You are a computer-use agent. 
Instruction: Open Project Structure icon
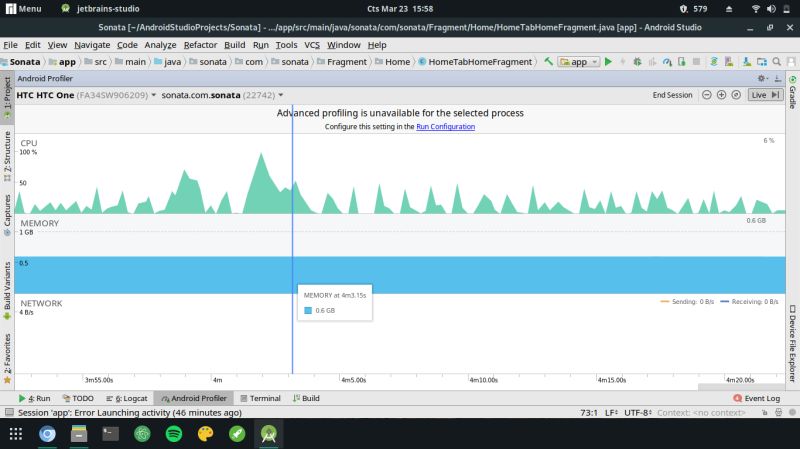[762, 62]
